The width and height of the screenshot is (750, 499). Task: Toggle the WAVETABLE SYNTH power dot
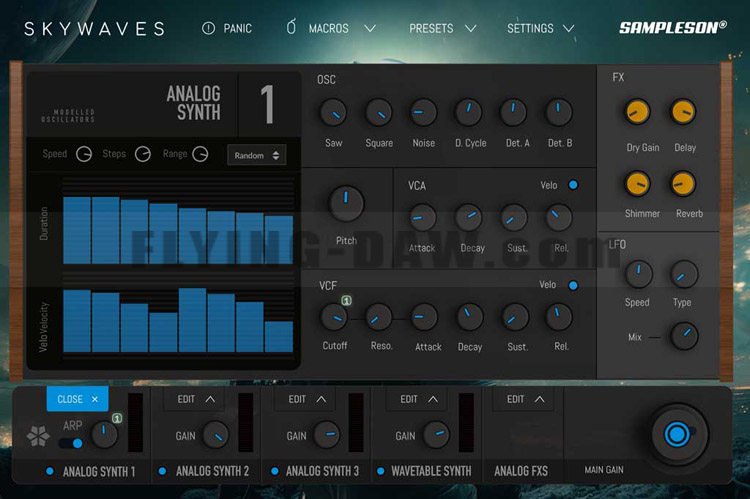point(380,471)
